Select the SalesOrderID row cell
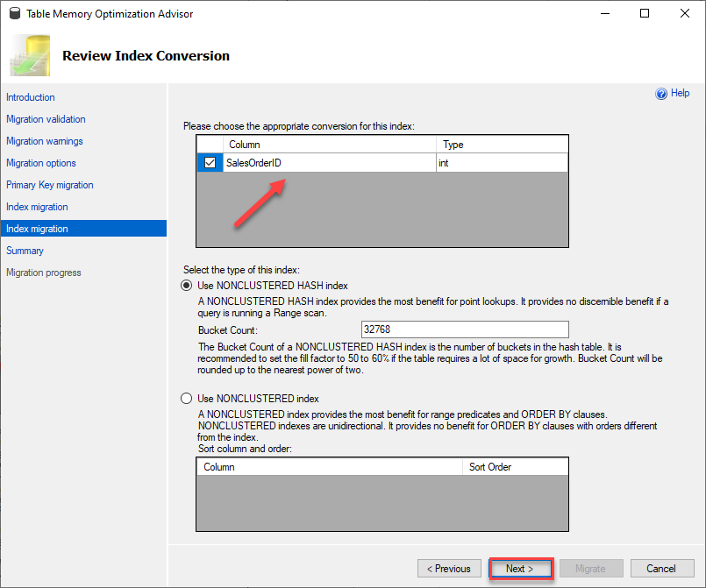This screenshot has width=706, height=588. click(x=330, y=163)
